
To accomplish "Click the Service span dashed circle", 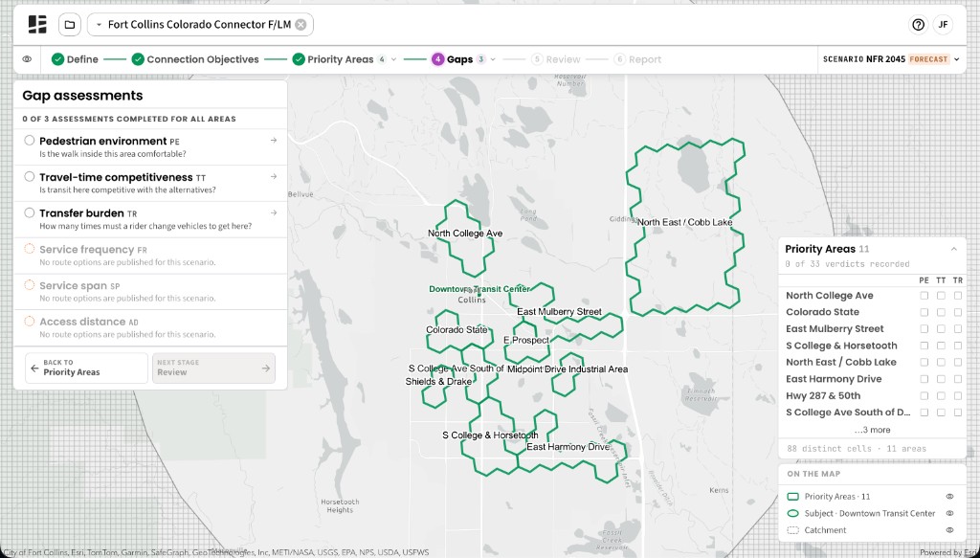I will [x=30, y=285].
